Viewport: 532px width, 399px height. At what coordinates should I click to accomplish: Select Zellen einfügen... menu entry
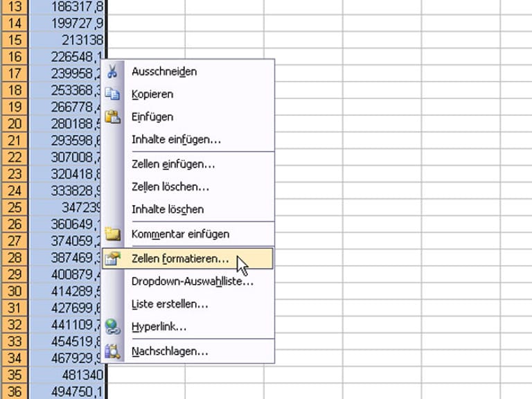point(173,164)
